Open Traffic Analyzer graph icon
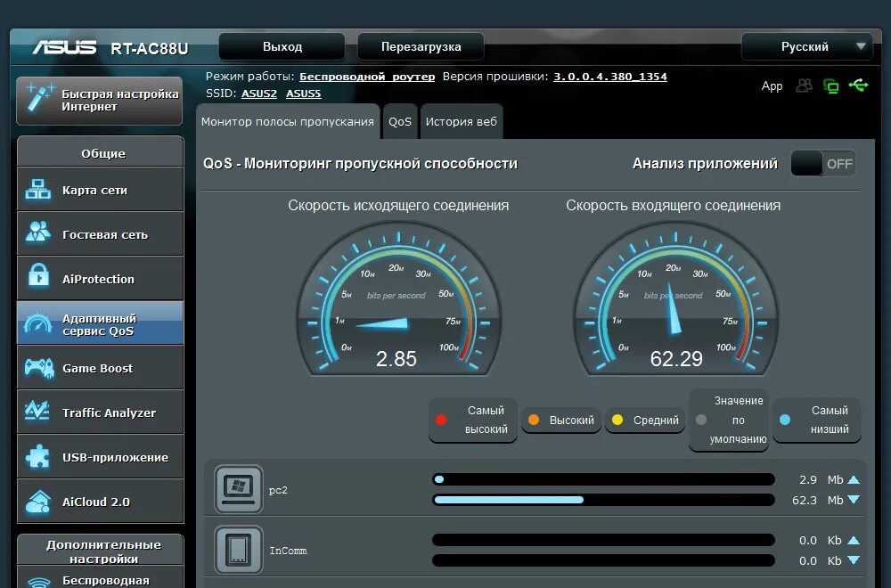The image size is (891, 588). pos(37,412)
